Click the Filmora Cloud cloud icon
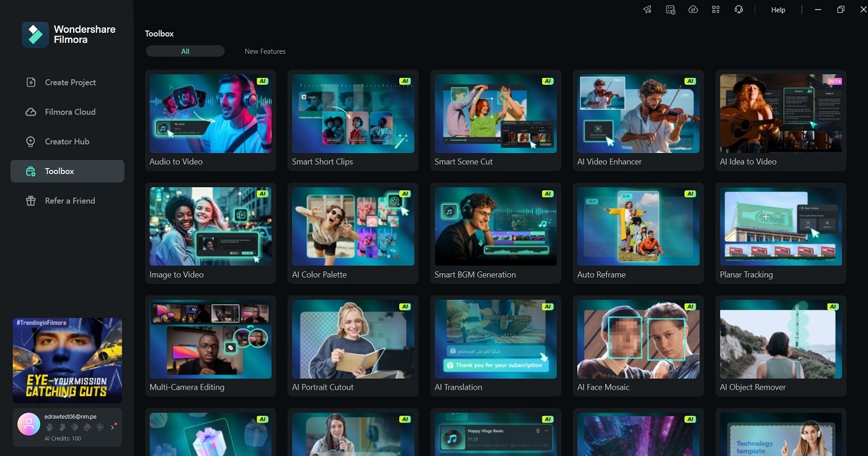Viewport: 868px width, 456px height. click(x=30, y=112)
